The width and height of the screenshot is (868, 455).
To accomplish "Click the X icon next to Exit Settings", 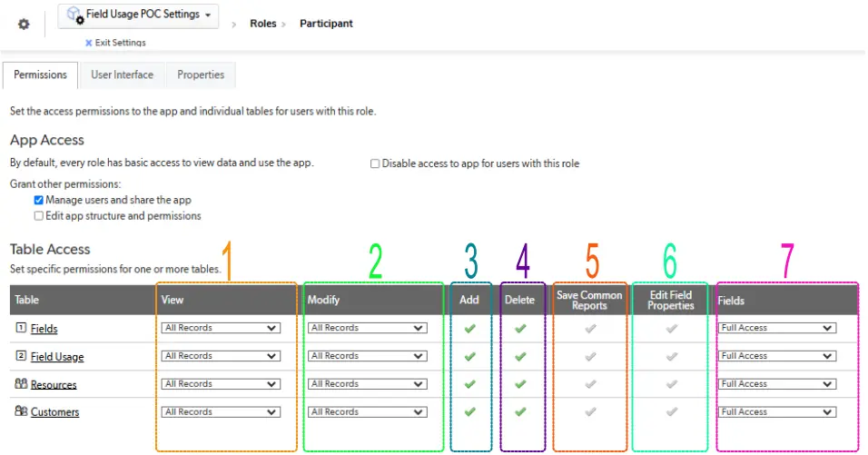I will point(88,43).
